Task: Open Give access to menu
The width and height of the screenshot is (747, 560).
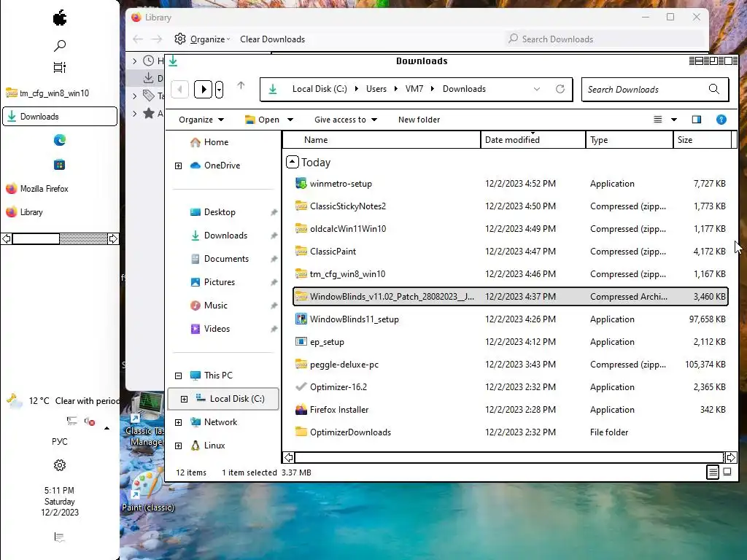Action: [345, 120]
